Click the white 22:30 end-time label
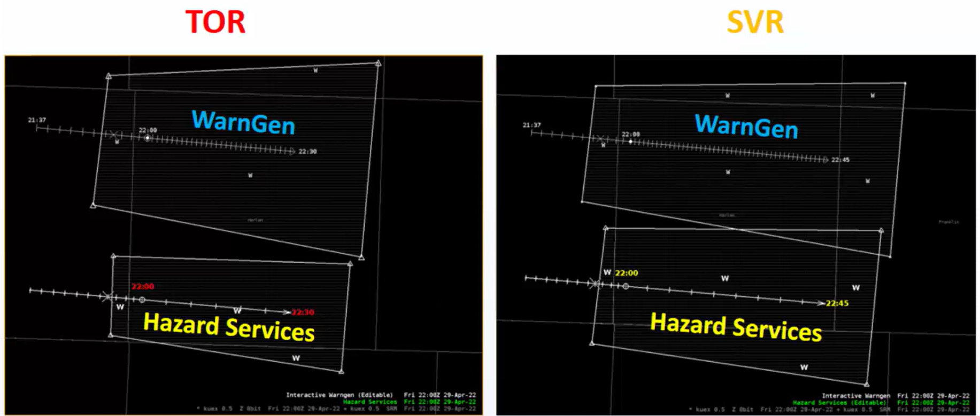 [307, 152]
